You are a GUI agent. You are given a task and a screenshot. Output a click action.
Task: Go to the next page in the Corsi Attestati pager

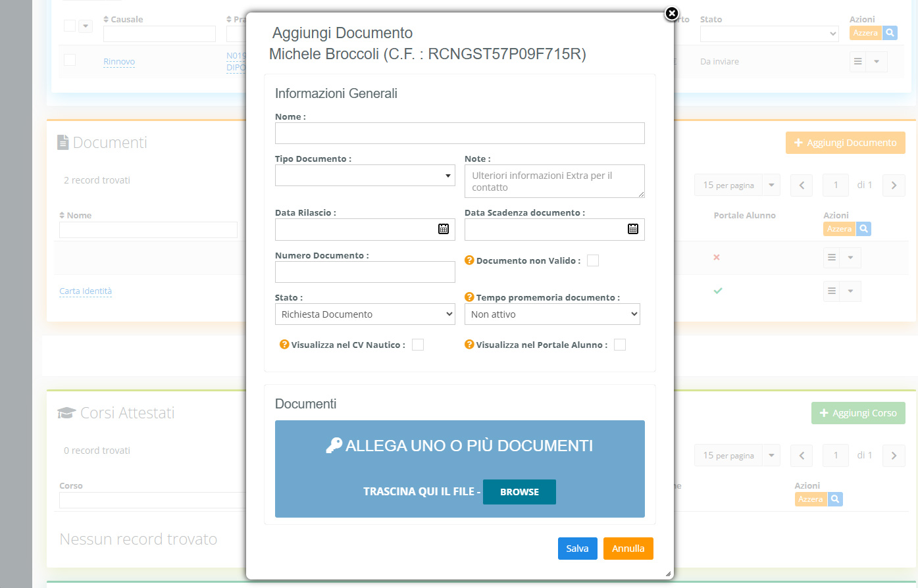click(894, 456)
